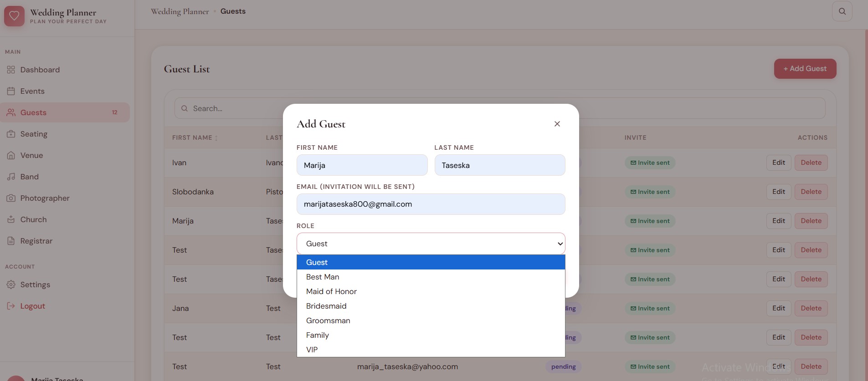Click the Band music note icon
Screen dimensions: 868x381
(x=11, y=177)
